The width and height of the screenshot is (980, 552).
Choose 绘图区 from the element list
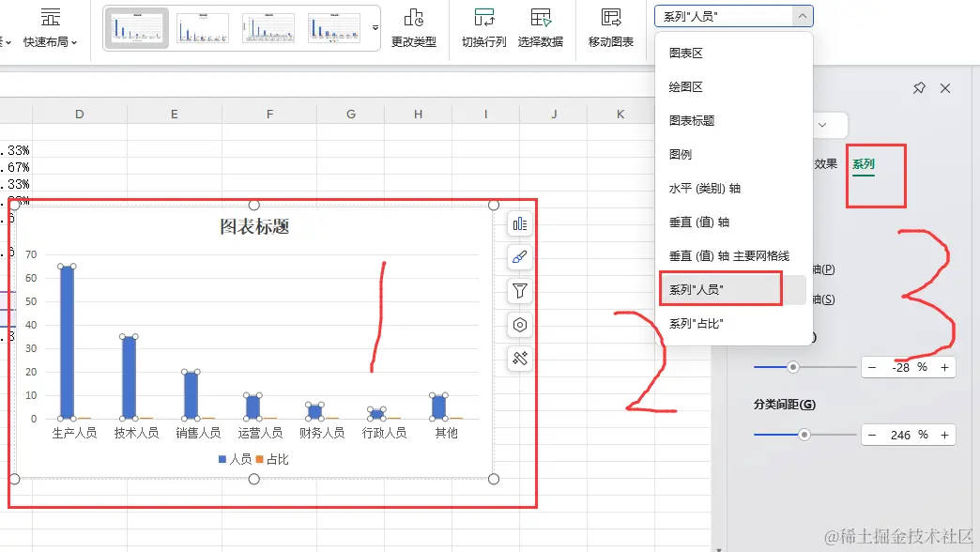coord(685,87)
